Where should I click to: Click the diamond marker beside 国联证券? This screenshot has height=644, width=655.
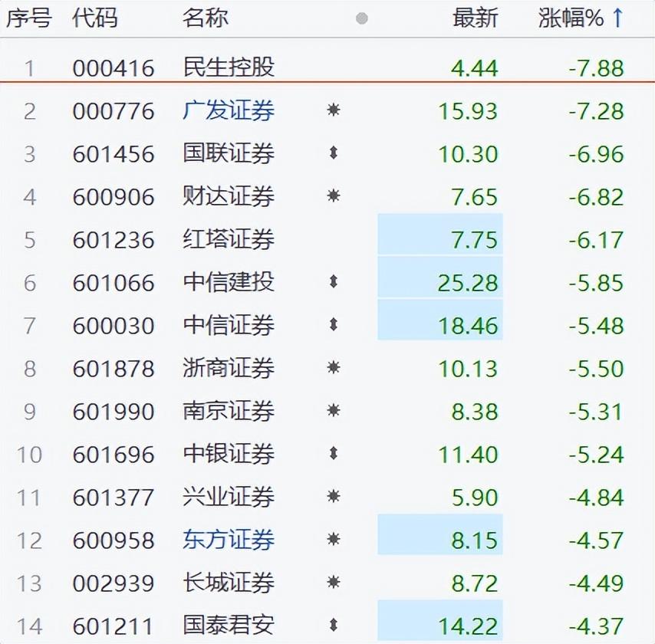(x=334, y=153)
